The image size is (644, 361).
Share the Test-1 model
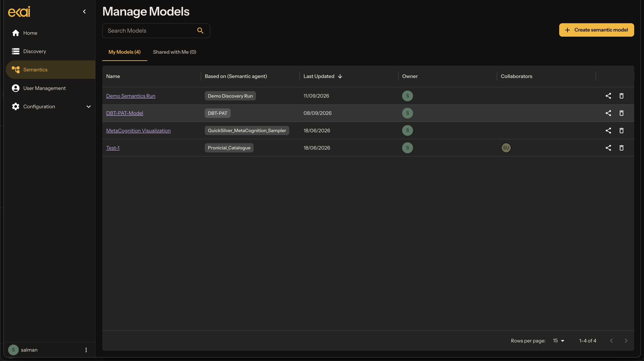pyautogui.click(x=608, y=148)
